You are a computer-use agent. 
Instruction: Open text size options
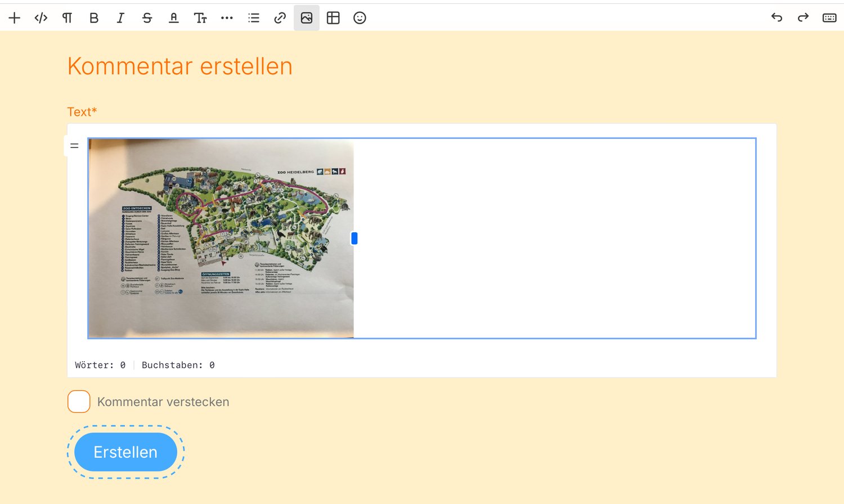tap(200, 18)
